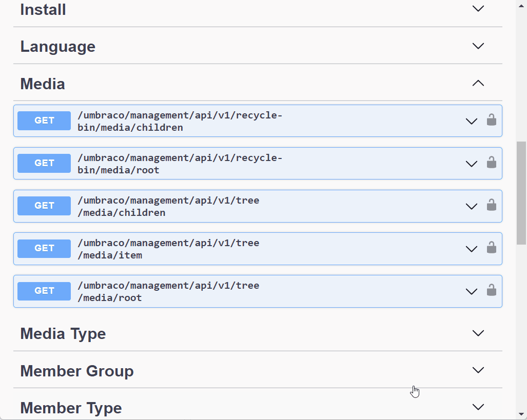This screenshot has height=420, width=527.
Task: Click authorization lock on tree/media/item row
Action: point(491,248)
